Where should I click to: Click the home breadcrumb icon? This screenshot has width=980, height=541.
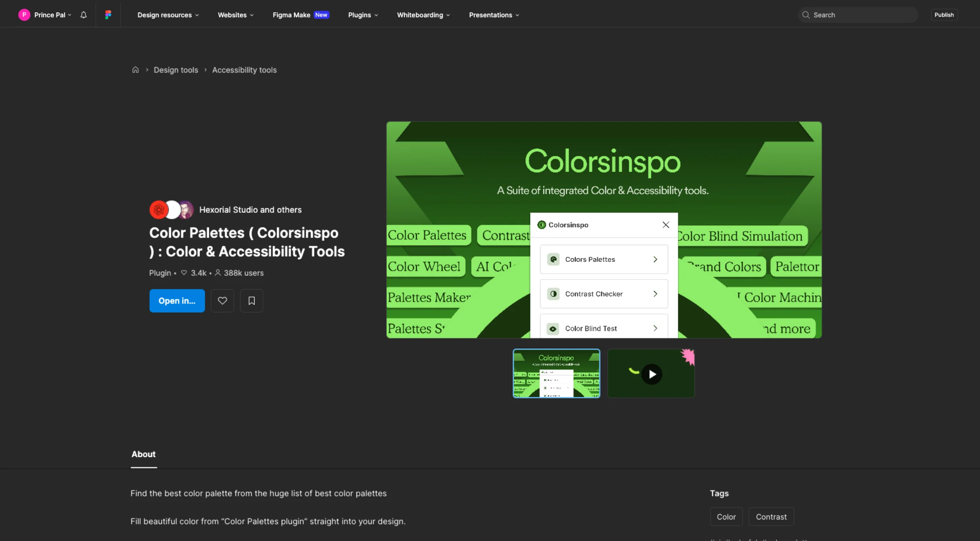136,70
